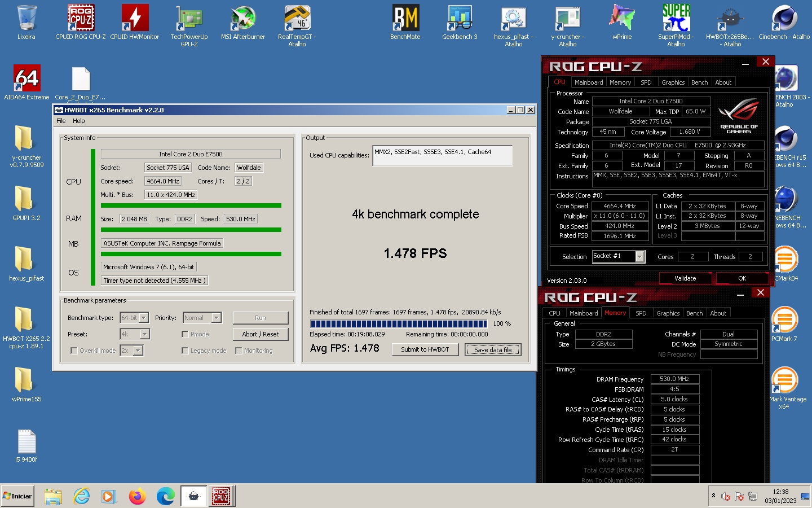Viewport: 812px width, 508px height.
Task: Launch CPUID ROG CPU-Z desktop shortcut
Action: point(81,23)
